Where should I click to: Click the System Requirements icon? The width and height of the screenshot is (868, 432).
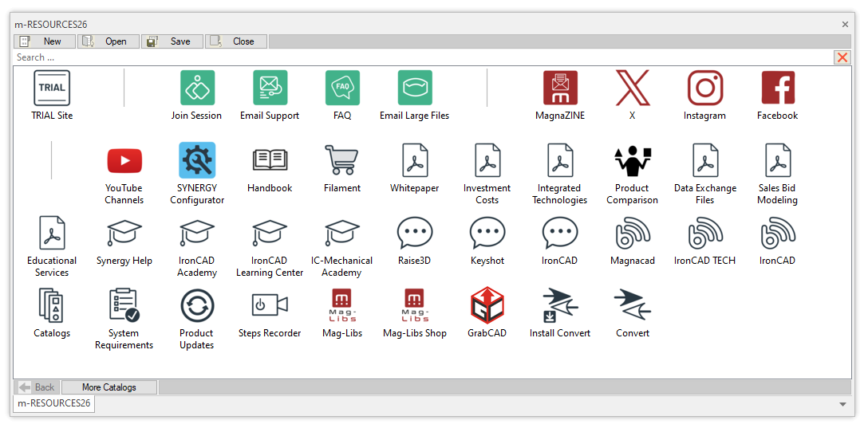[124, 306]
